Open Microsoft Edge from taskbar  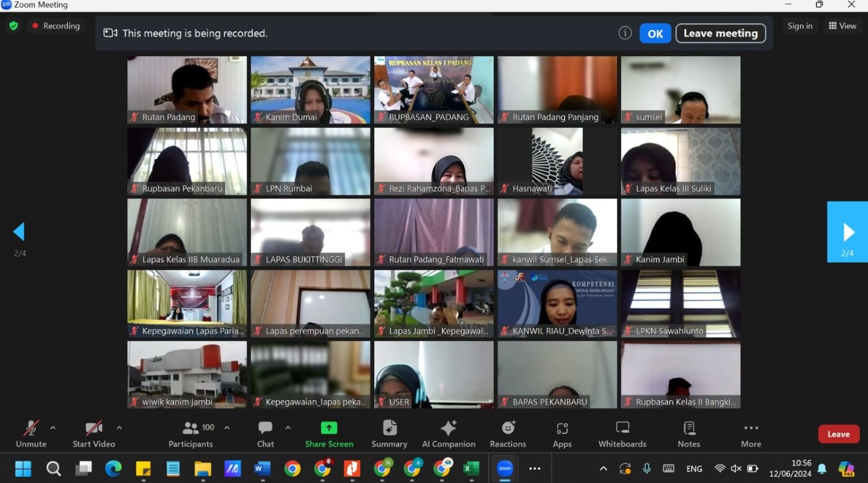coord(113,469)
